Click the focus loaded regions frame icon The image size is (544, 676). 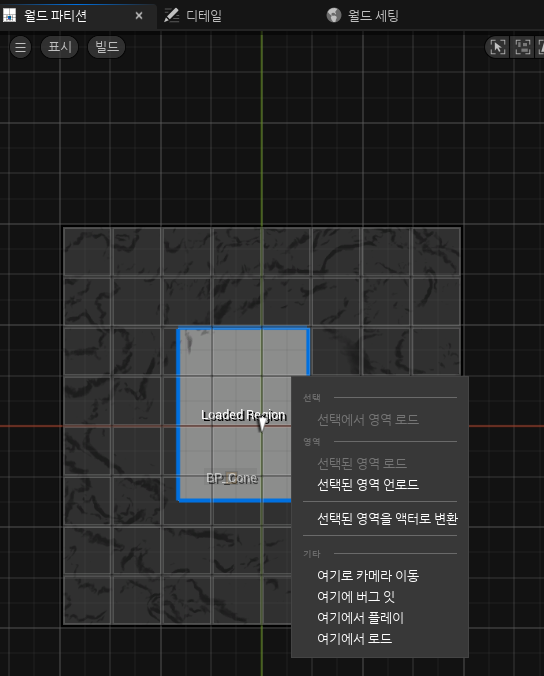click(x=523, y=47)
